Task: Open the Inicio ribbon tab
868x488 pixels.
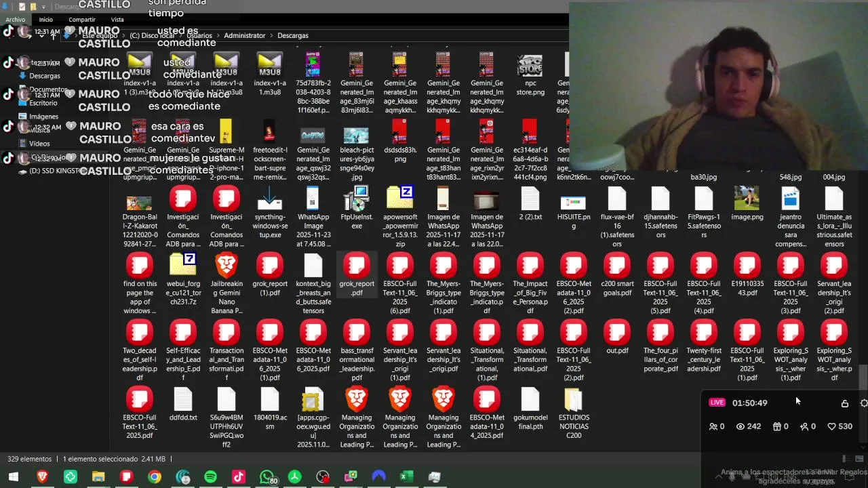Action: 45,20
